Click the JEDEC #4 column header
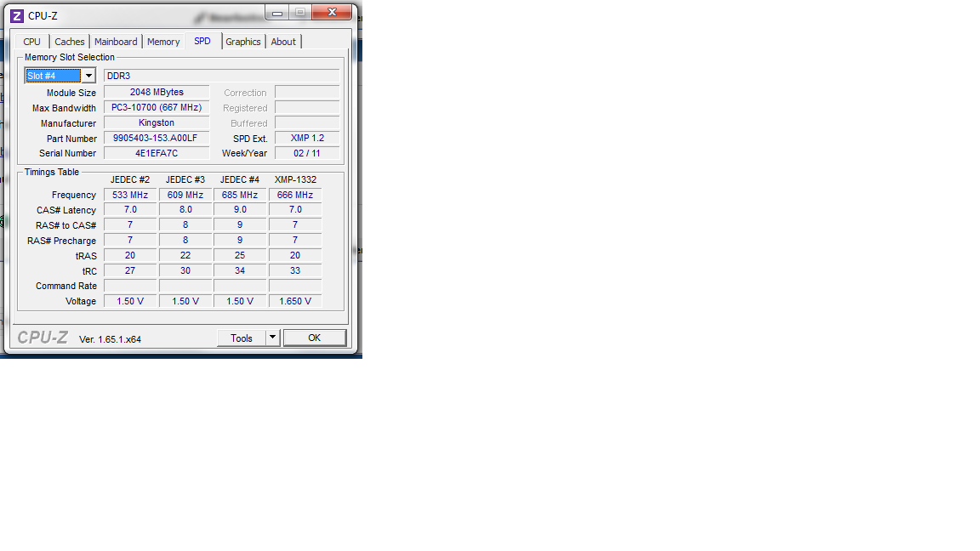This screenshot has width=980, height=551. 239,179
